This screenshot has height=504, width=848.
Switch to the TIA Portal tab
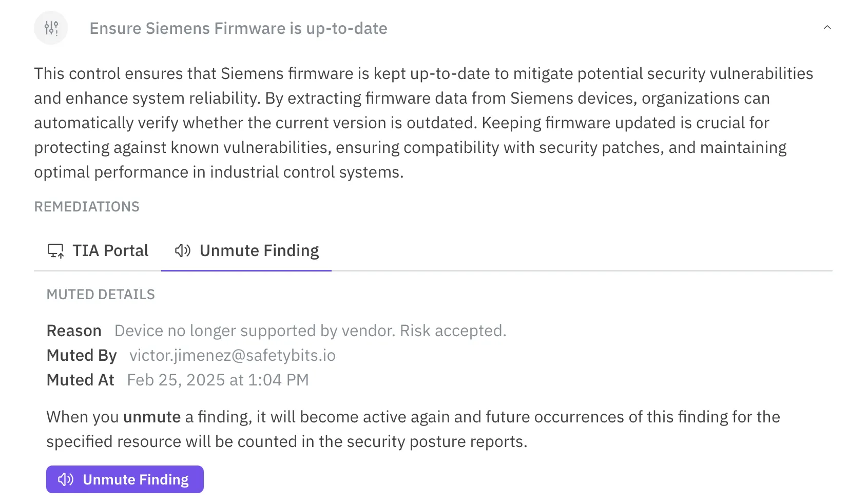click(x=110, y=251)
